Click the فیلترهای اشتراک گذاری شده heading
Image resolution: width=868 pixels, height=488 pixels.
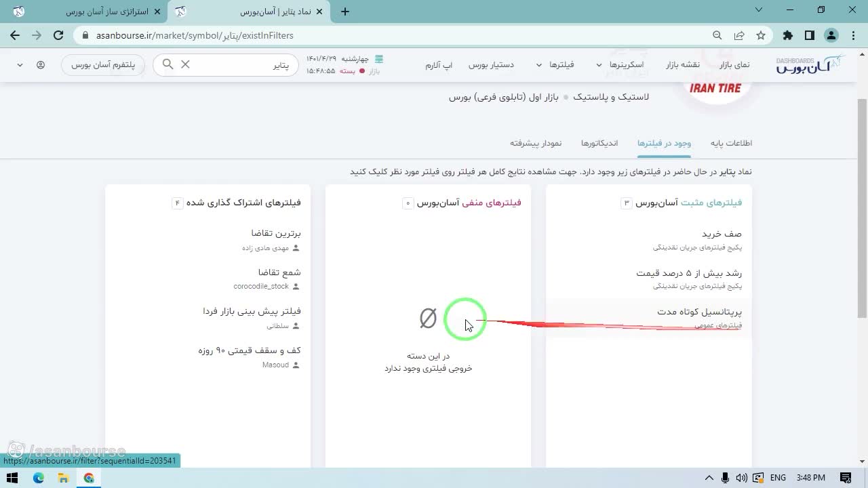243,203
